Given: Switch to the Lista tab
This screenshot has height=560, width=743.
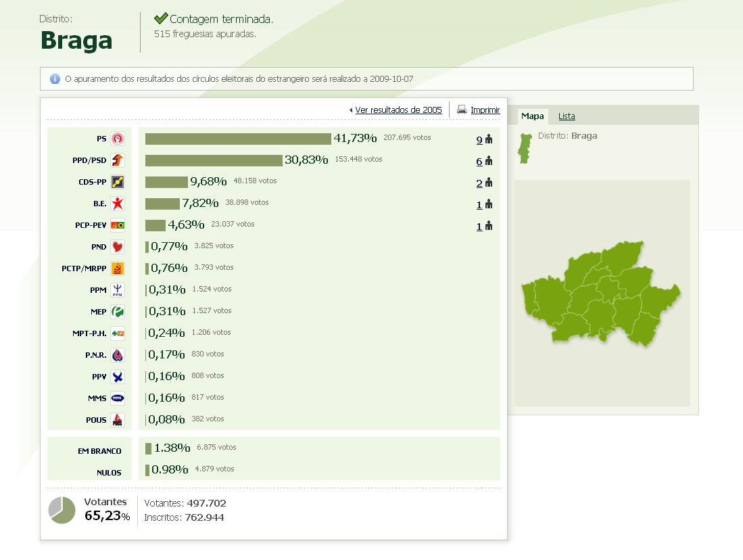Looking at the screenshot, I should pyautogui.click(x=567, y=116).
